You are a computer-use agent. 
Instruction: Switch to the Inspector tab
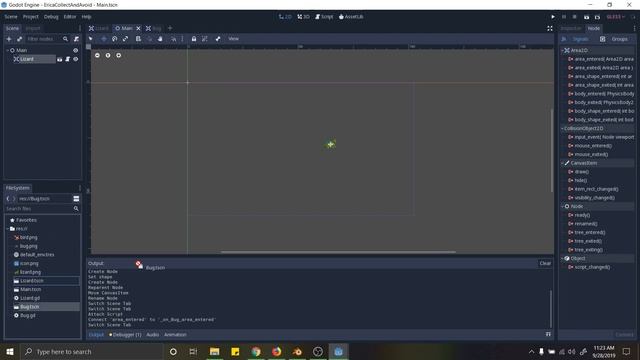571,28
